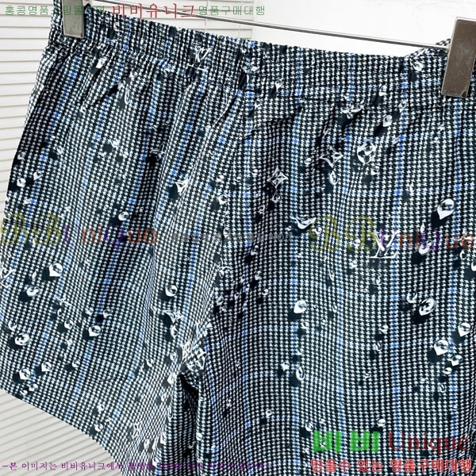476x476 pixels.
Task: Click the red 비비유니크 text at top
Action: coord(153,10)
